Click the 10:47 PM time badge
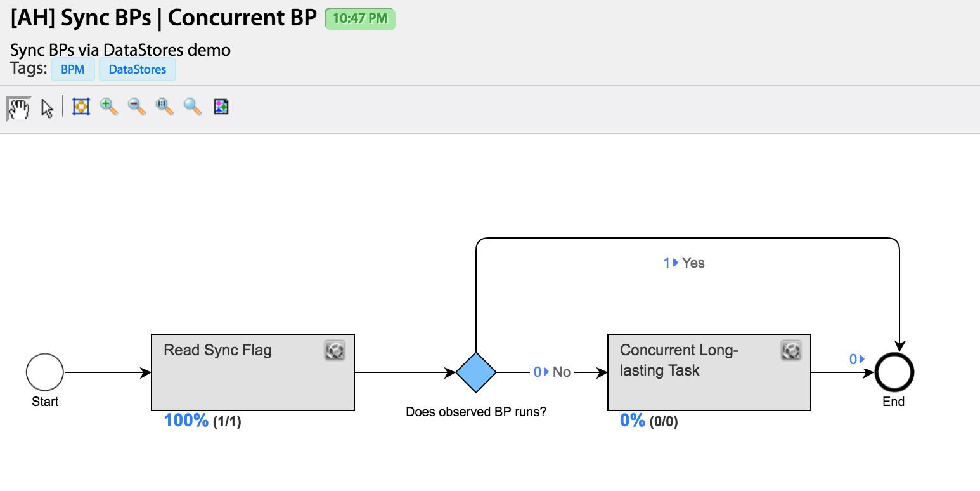 pos(360,18)
